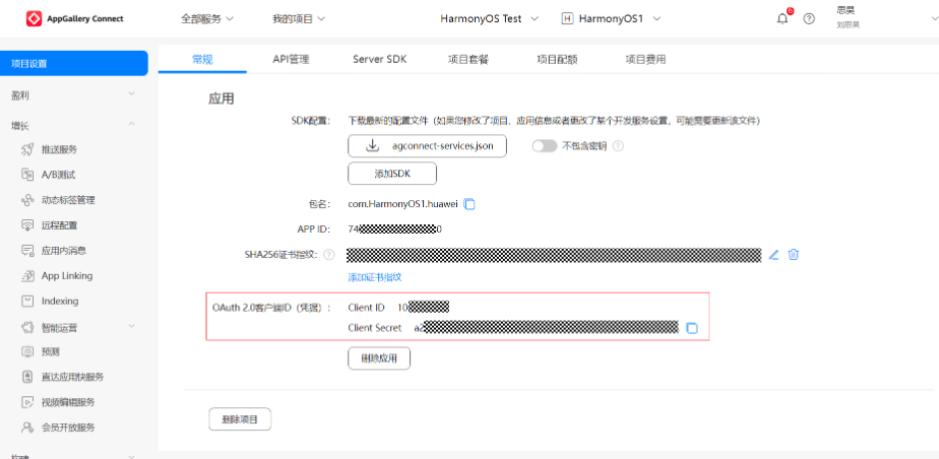Click the 视频编辑服务 icon
939x459 pixels.
pos(27,402)
